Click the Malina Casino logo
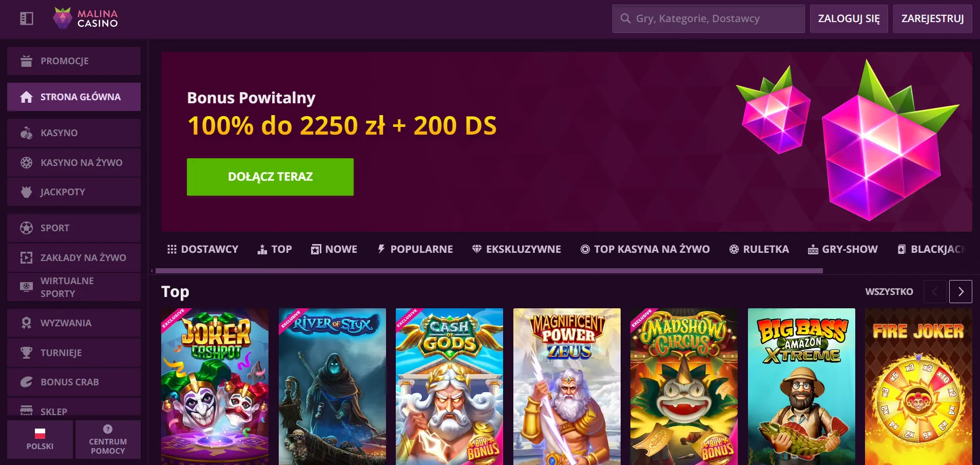The height and width of the screenshot is (465, 980). [x=86, y=18]
